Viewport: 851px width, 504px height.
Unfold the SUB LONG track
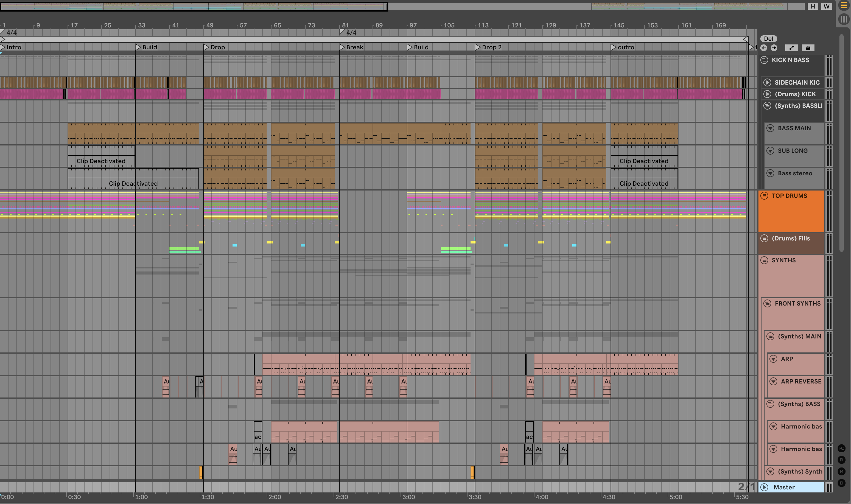(770, 151)
